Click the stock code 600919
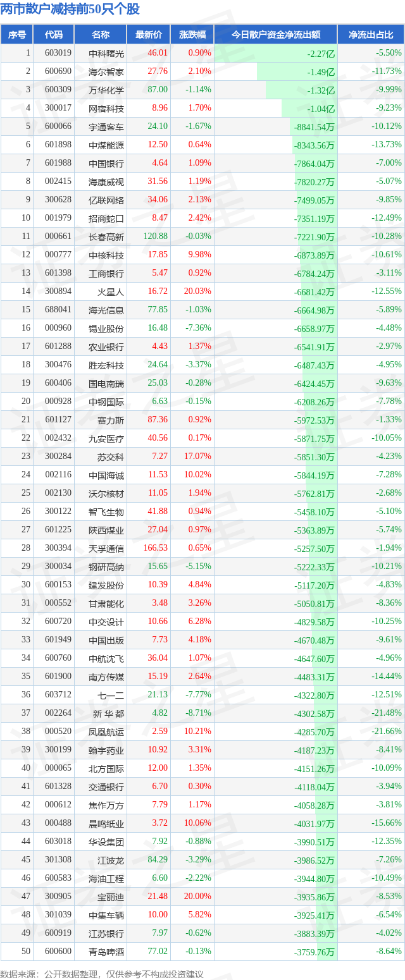The width and height of the screenshot is (405, 980). point(58,933)
